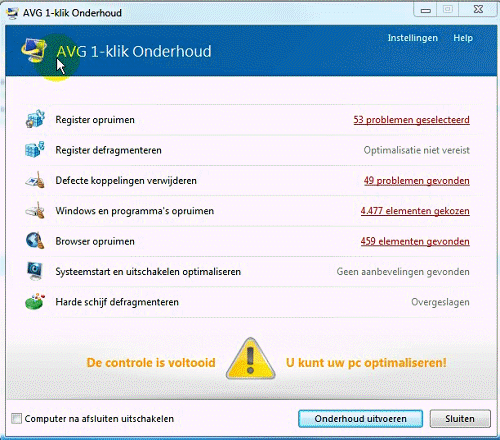Click the Browser opruimen globe icon
The width and height of the screenshot is (500, 440).
35,240
